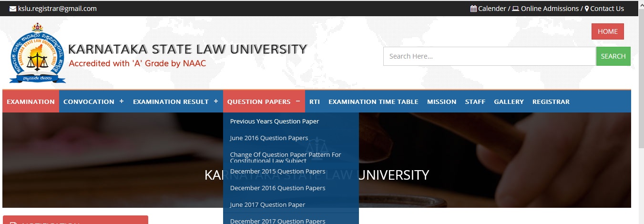Expand the Examination Result plus sign
The height and width of the screenshot is (224, 644).
(216, 101)
